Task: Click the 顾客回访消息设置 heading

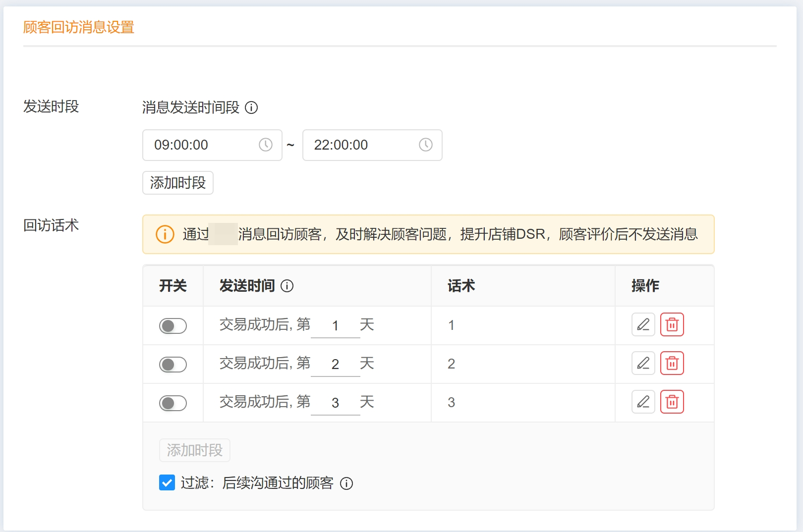Action: (x=79, y=27)
